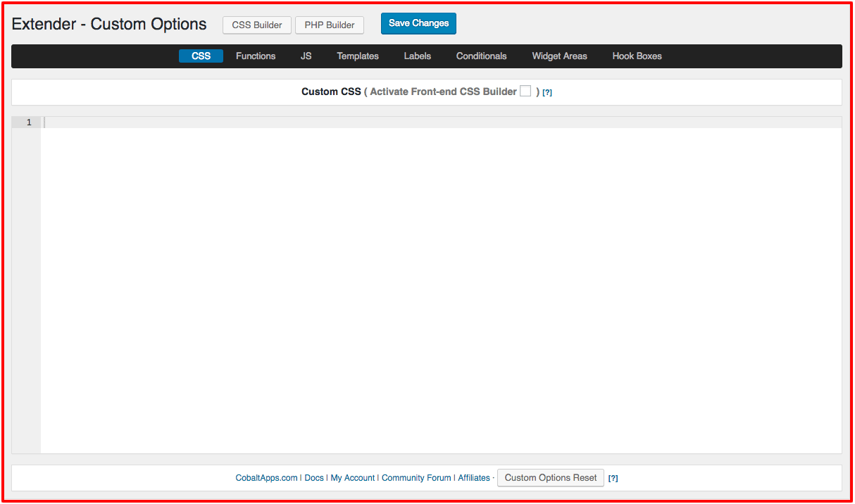The height and width of the screenshot is (504, 855).
Task: Select the Widget Areas tab
Action: tap(559, 56)
